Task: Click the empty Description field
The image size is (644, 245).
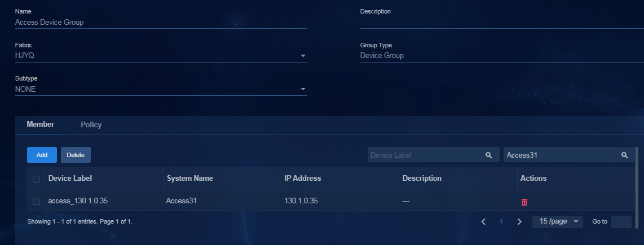Action: coord(502,23)
